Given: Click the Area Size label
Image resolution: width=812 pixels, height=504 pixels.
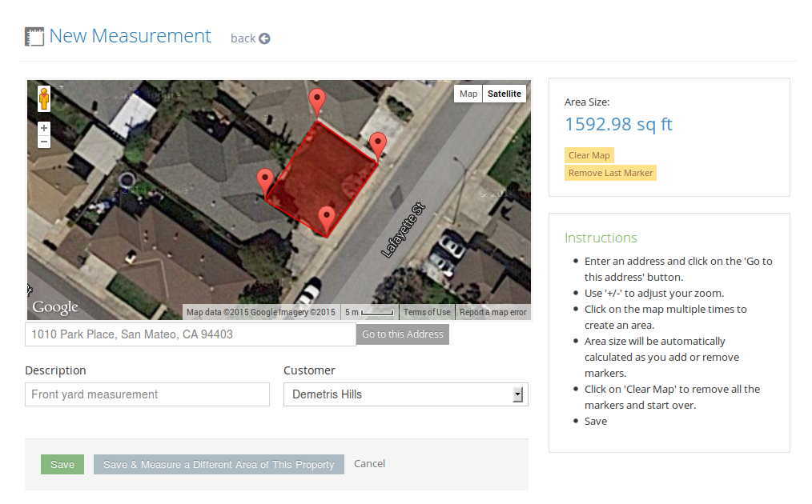Looking at the screenshot, I should [x=587, y=102].
